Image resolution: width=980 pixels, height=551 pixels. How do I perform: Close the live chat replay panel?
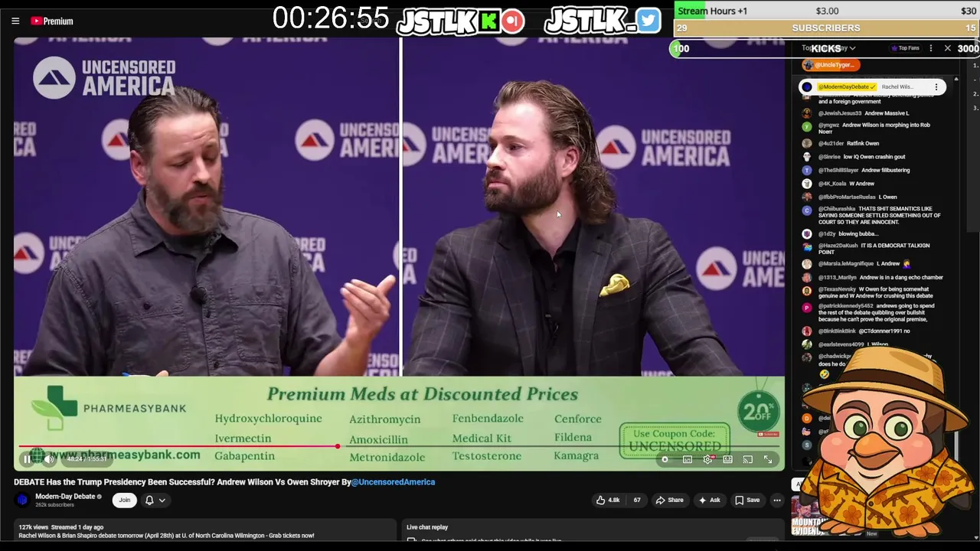coord(948,48)
